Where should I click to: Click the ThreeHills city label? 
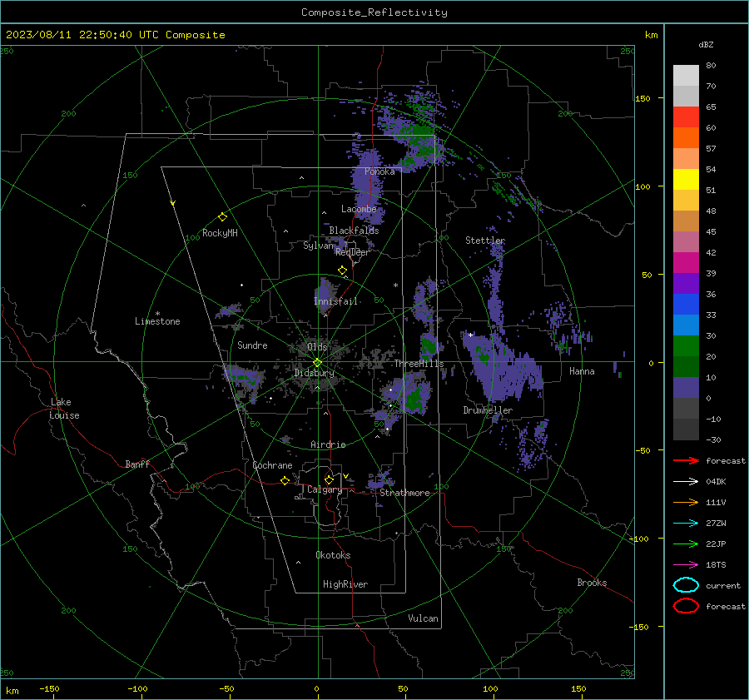pos(419,364)
